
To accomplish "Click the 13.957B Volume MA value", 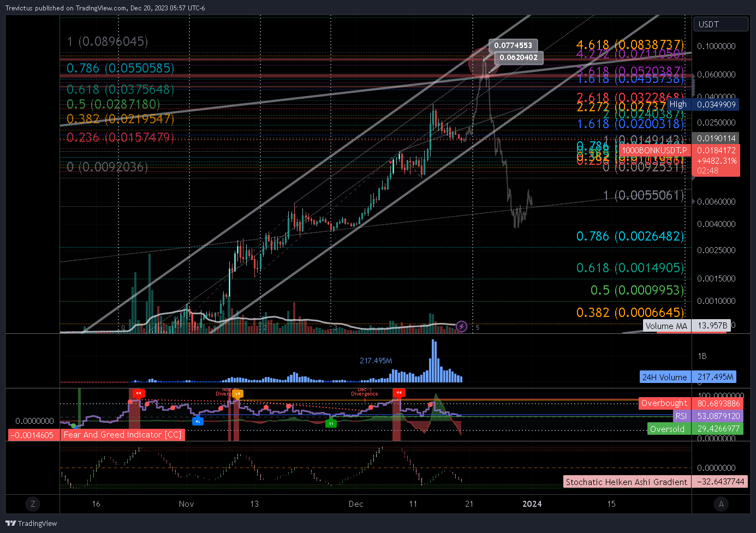I will (x=712, y=326).
